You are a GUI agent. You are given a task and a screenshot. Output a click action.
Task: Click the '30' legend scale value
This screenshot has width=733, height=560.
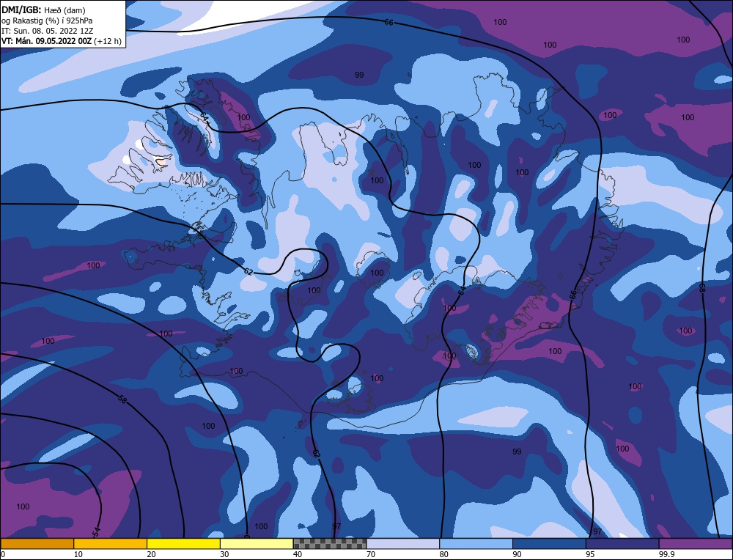[x=224, y=554]
